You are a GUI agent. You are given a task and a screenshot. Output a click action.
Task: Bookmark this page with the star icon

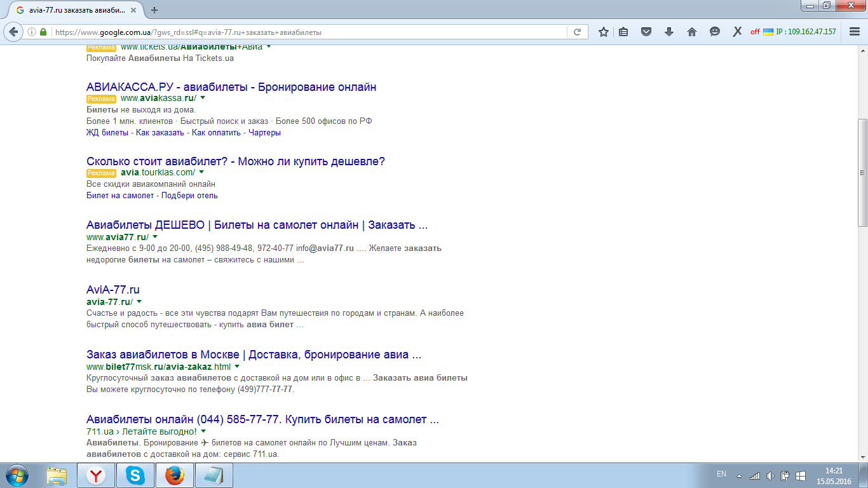(603, 32)
